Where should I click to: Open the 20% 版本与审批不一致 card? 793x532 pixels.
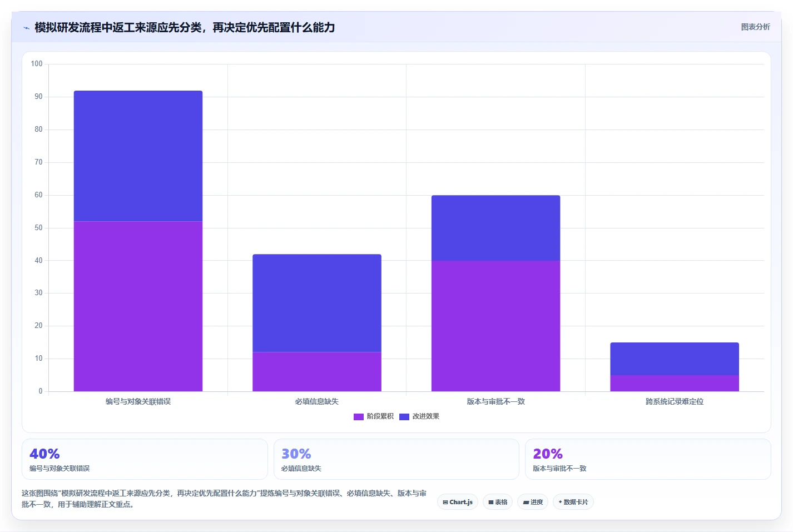click(x=648, y=459)
